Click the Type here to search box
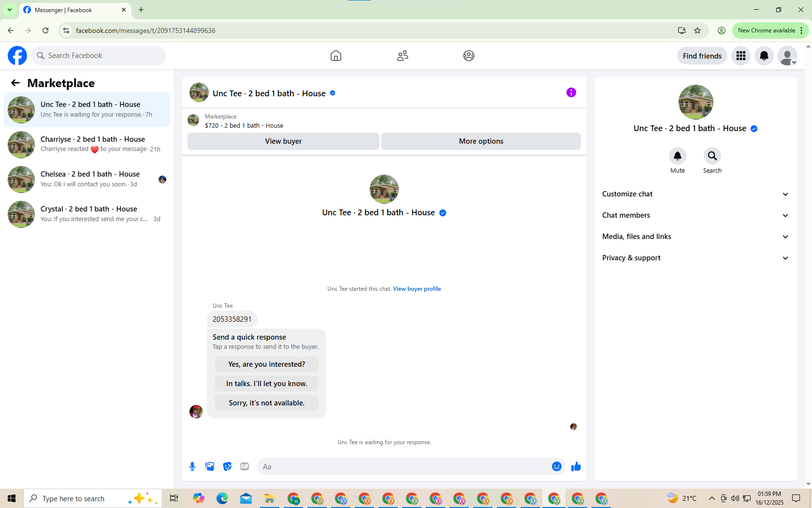Viewport: 812px width, 508px height. (x=93, y=498)
